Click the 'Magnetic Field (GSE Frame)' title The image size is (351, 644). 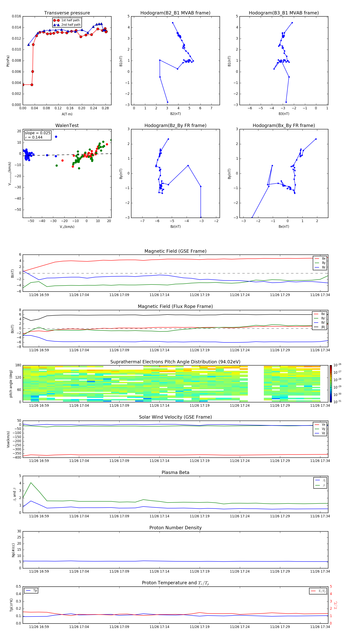(x=175, y=251)
